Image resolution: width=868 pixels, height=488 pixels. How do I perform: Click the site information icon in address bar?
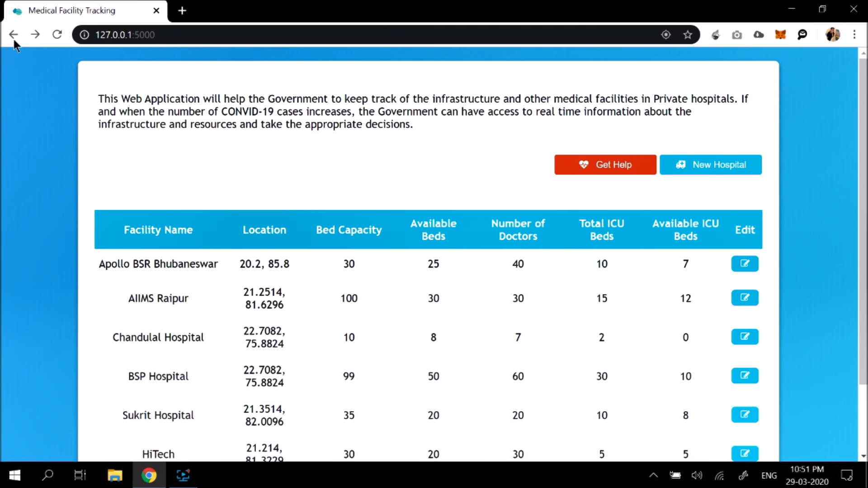pos(84,34)
